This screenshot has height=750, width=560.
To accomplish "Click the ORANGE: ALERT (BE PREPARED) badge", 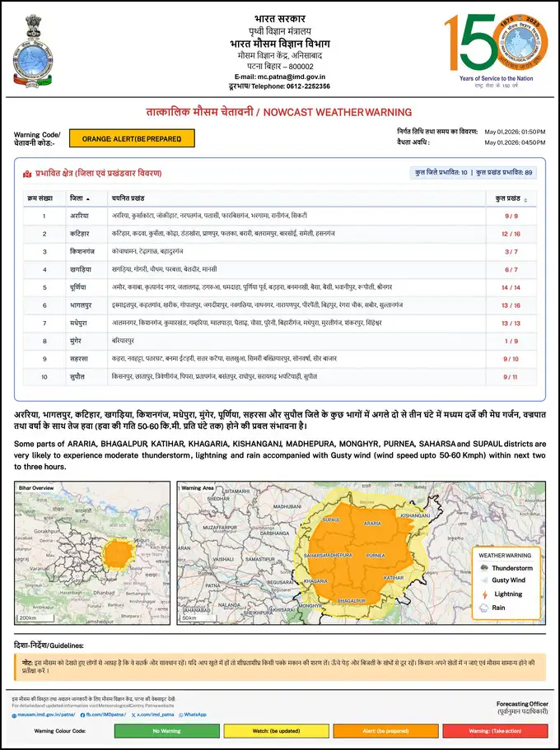I will click(x=132, y=138).
